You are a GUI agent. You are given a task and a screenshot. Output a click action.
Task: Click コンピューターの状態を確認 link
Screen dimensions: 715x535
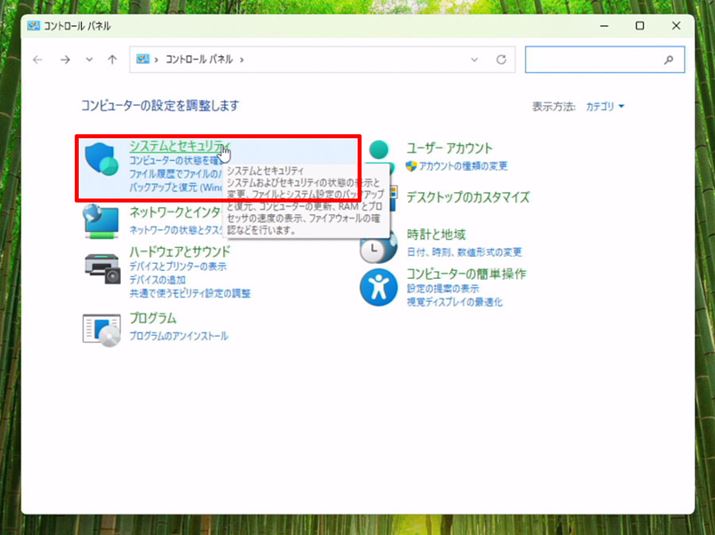(x=175, y=161)
